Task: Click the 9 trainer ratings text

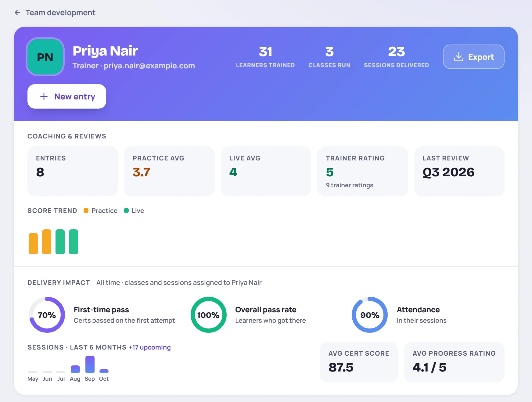Action: tap(350, 185)
